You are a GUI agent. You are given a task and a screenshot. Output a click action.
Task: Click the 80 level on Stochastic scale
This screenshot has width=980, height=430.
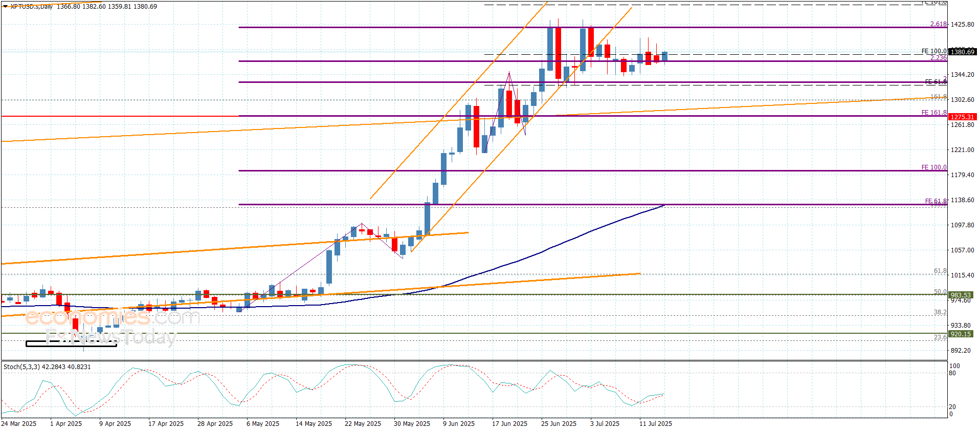point(952,373)
